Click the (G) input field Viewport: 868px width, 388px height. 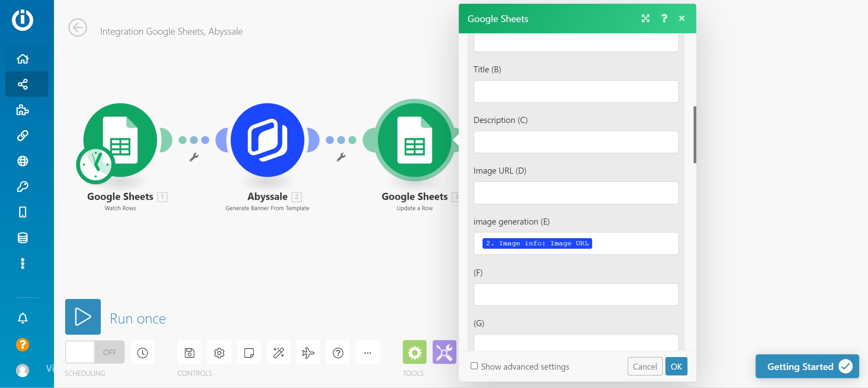point(576,342)
